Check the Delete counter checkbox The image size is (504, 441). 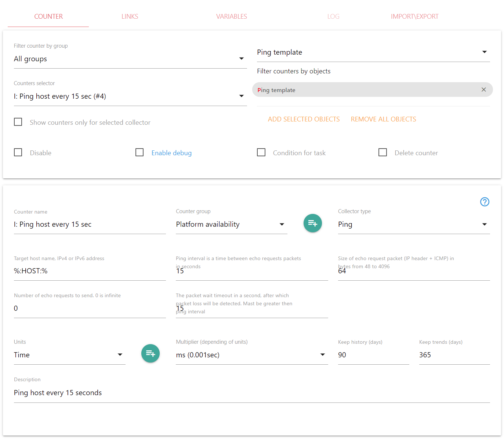coord(382,152)
